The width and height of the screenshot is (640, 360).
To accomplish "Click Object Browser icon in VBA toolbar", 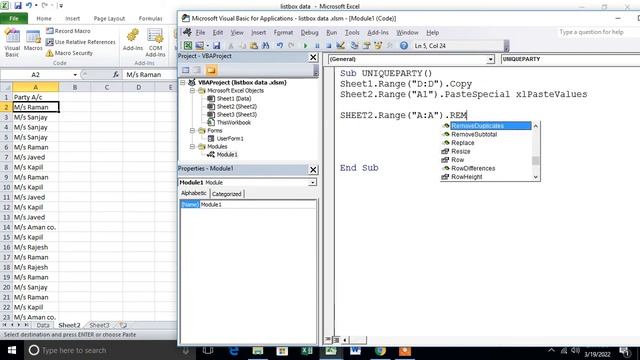I will coord(378,46).
